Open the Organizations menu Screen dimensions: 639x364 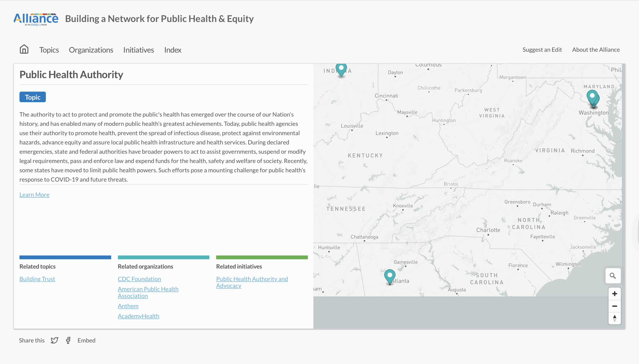pyautogui.click(x=91, y=50)
